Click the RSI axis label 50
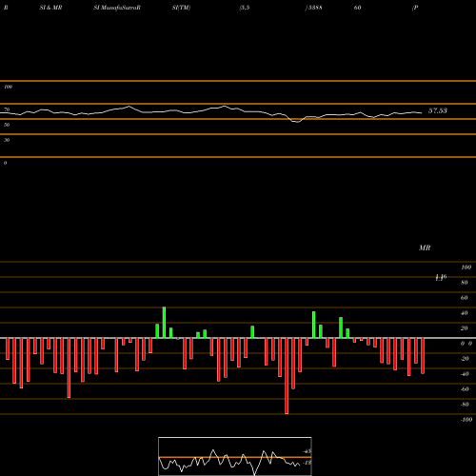 (7, 125)
